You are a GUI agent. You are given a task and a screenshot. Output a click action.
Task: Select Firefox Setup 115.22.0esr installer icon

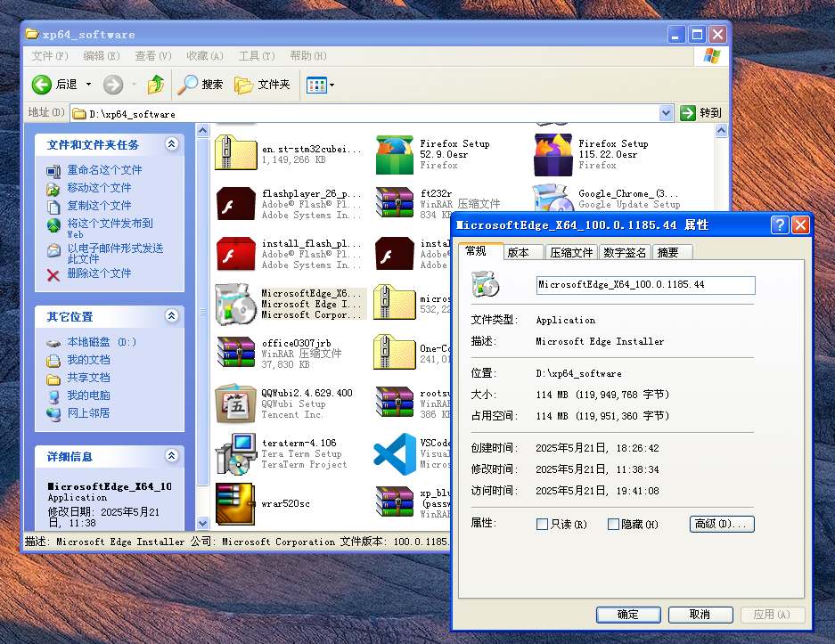pos(553,155)
